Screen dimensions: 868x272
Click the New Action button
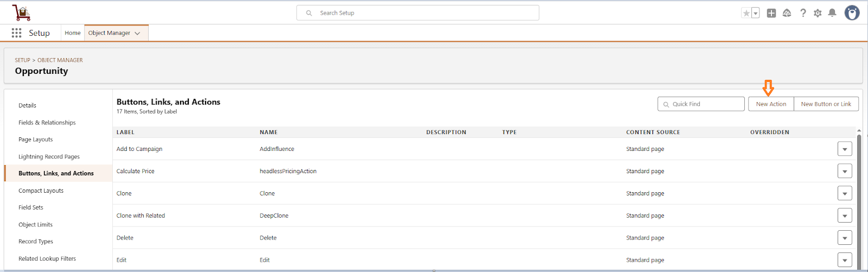[771, 104]
